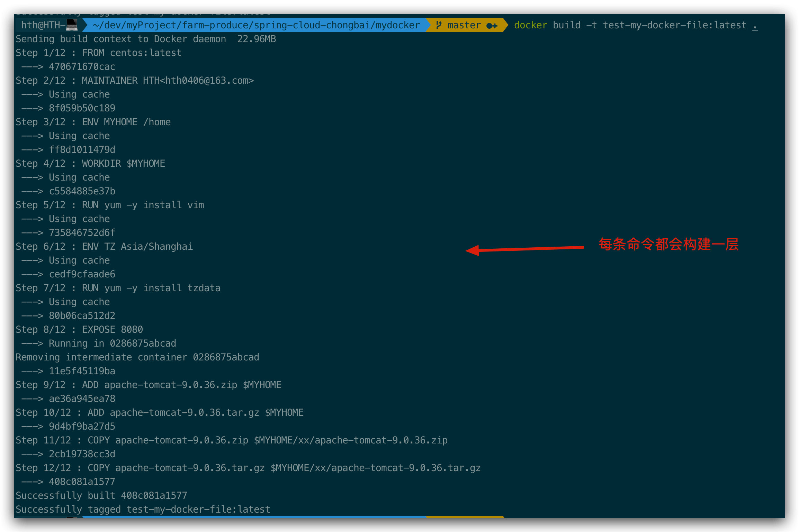Click the Sending build context line
This screenshot has width=799, height=532.
click(146, 39)
